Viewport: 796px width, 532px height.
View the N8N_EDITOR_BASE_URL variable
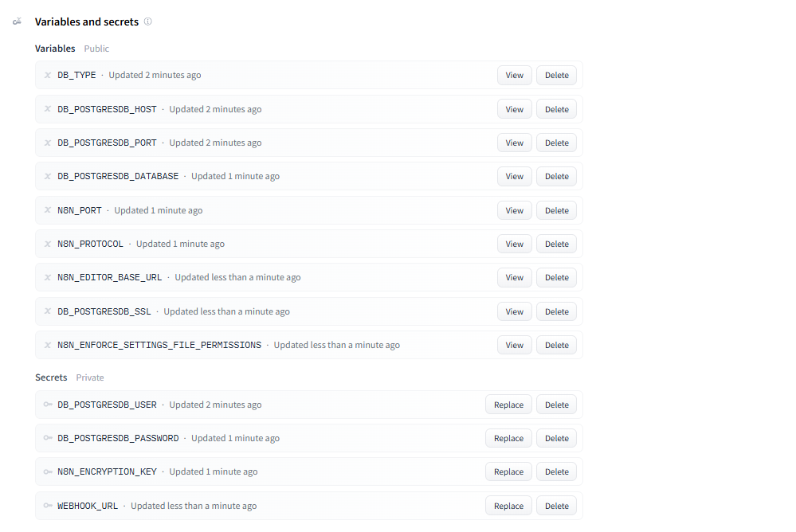(x=514, y=277)
